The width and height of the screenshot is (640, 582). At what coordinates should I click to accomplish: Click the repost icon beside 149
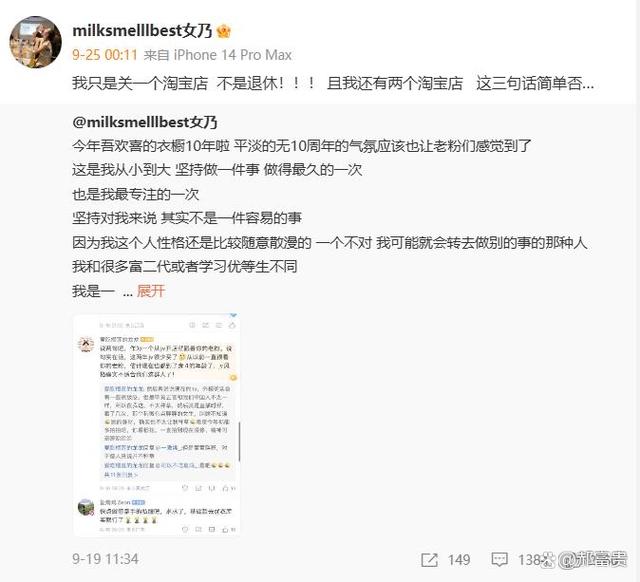click(429, 560)
